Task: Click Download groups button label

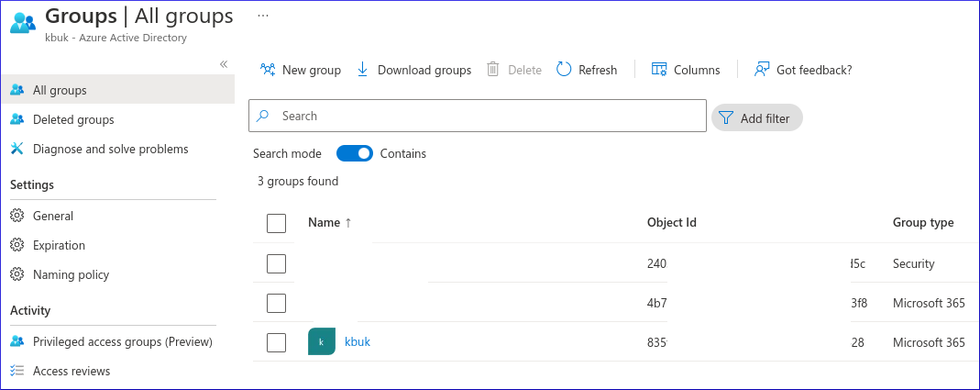Action: [424, 70]
